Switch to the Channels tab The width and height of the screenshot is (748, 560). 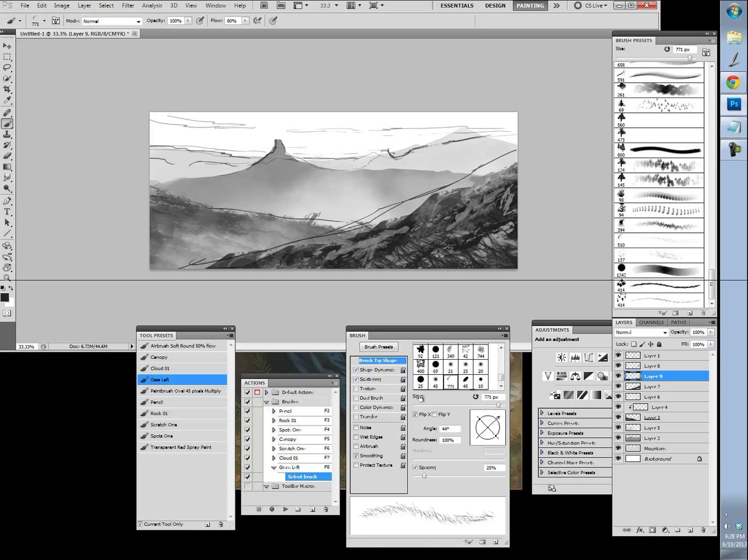pos(651,322)
